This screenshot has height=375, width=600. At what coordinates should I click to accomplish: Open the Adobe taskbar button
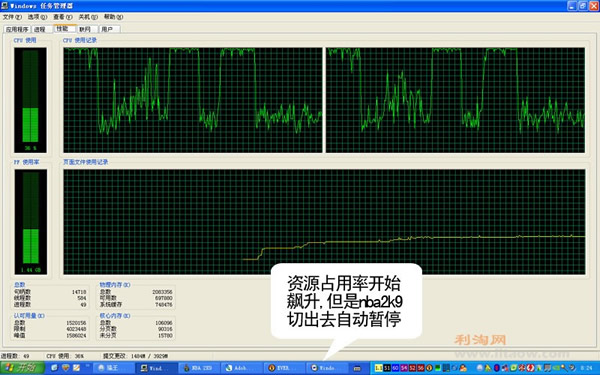click(x=242, y=368)
